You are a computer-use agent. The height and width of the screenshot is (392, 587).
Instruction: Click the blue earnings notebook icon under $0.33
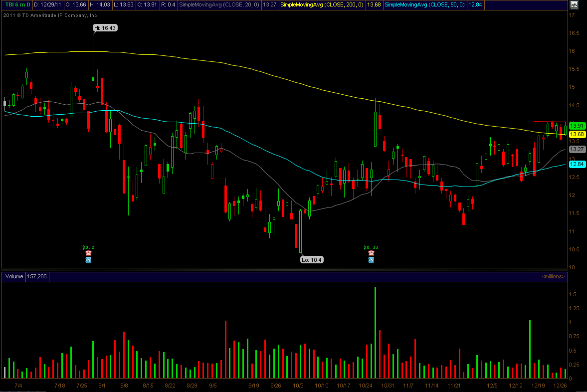point(371,259)
